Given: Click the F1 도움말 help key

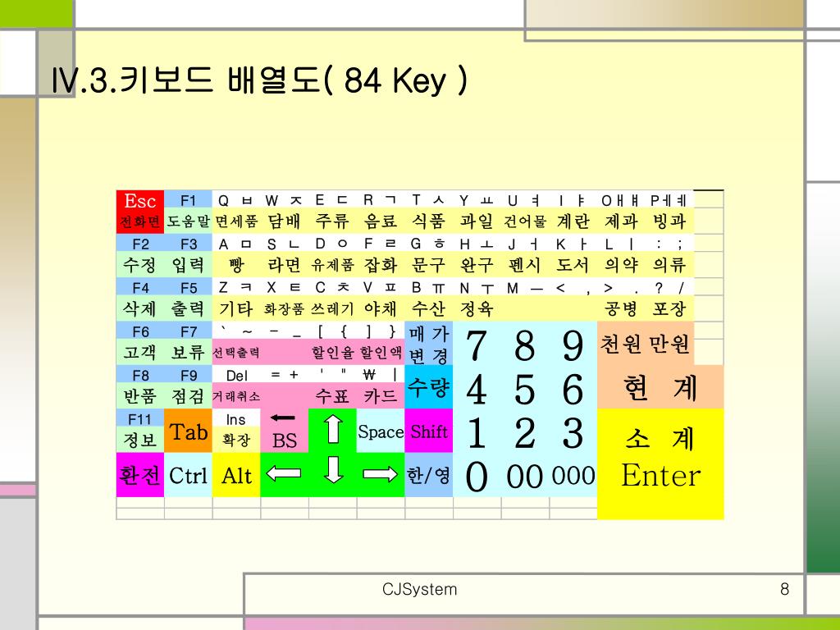Looking at the screenshot, I should pos(188,212).
